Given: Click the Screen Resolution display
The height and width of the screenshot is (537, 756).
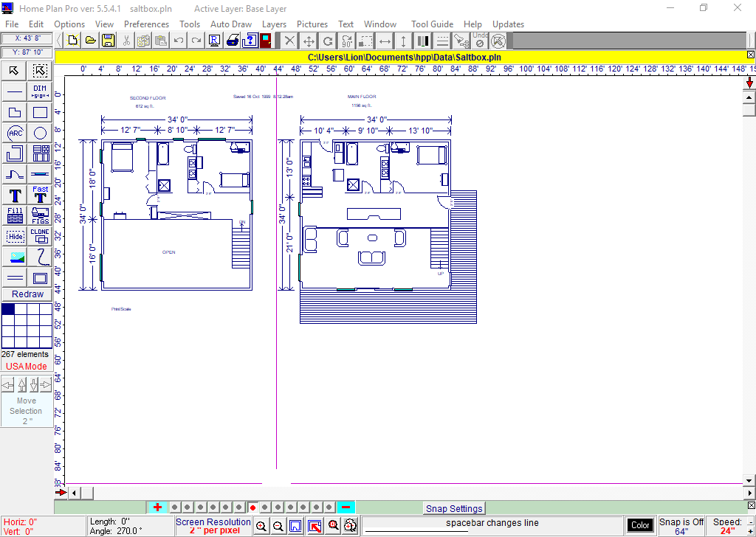Looking at the screenshot, I should 213,526.
